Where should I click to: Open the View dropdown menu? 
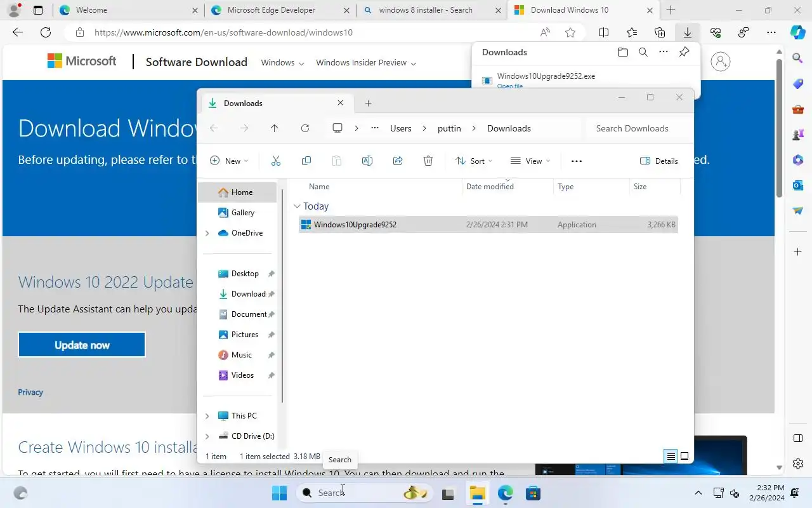(x=530, y=161)
